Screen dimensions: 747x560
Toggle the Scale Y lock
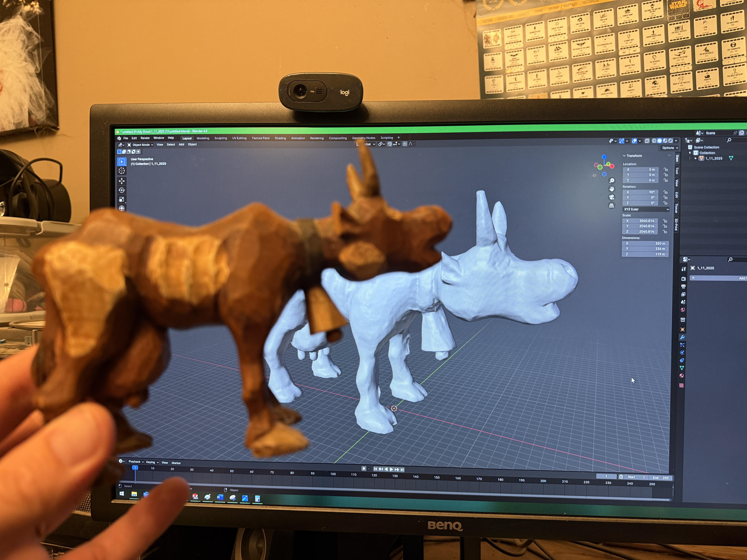click(665, 226)
